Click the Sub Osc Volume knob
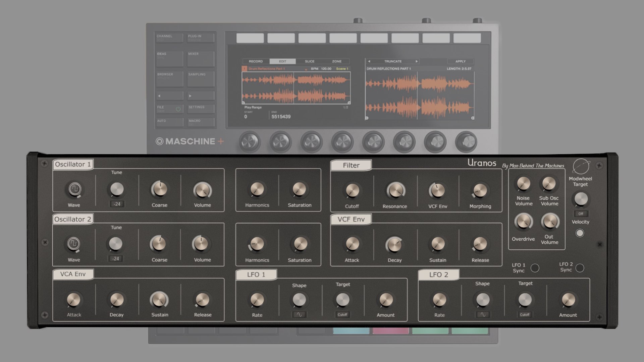This screenshot has width=644, height=362. point(549,183)
